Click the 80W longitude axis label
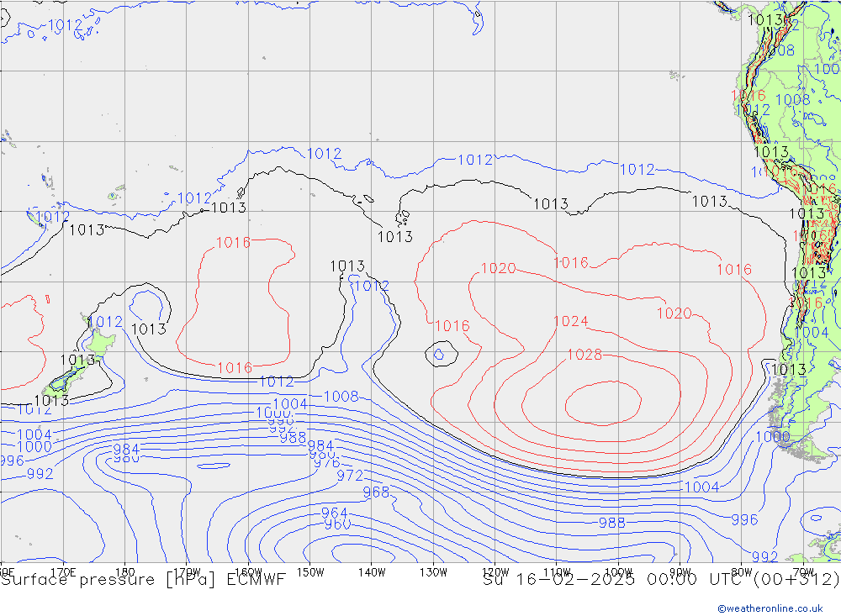Viewport: 841px width, 616px height. [742, 572]
